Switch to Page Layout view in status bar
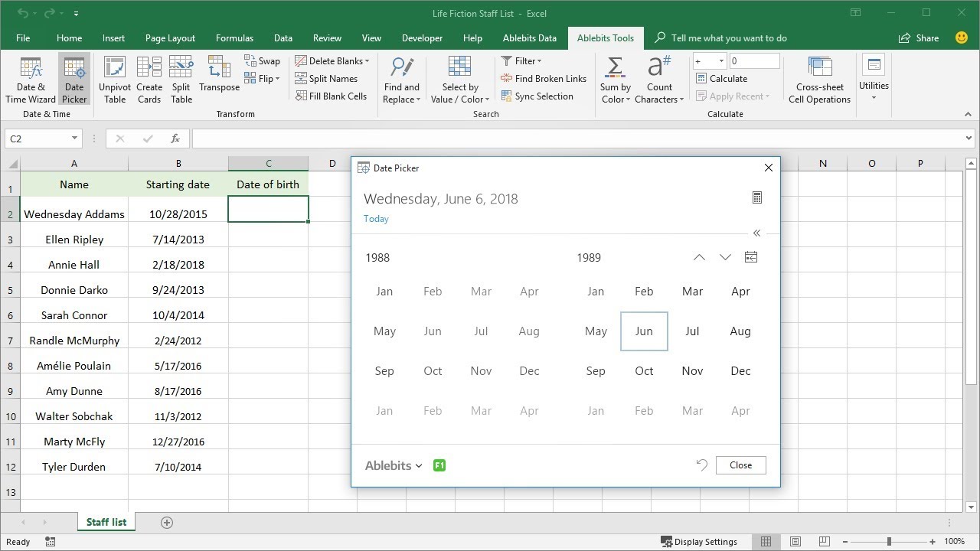980x551 pixels. (x=795, y=542)
